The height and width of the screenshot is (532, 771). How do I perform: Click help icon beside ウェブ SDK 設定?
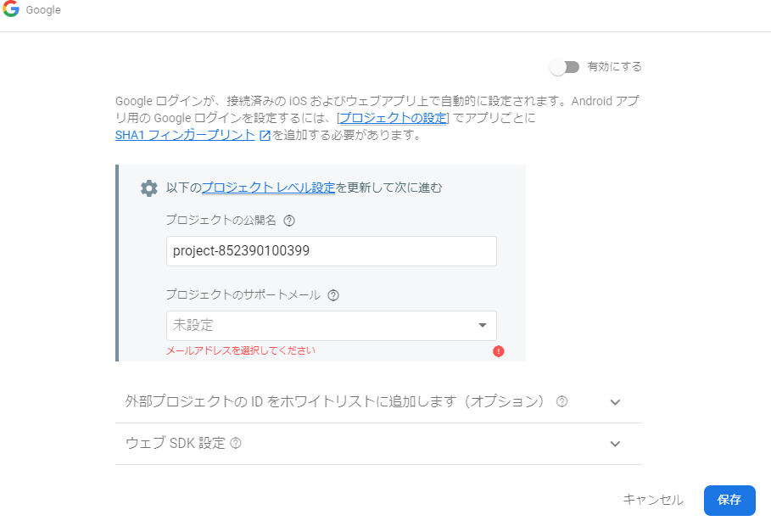[x=236, y=443]
